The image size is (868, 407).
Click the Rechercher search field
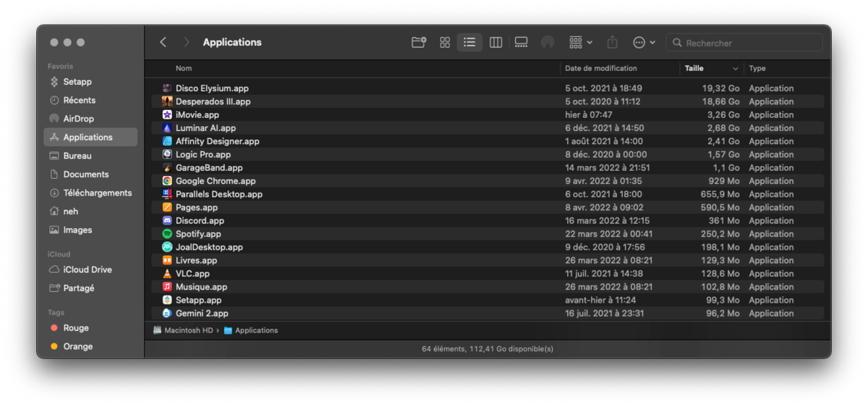tap(744, 43)
